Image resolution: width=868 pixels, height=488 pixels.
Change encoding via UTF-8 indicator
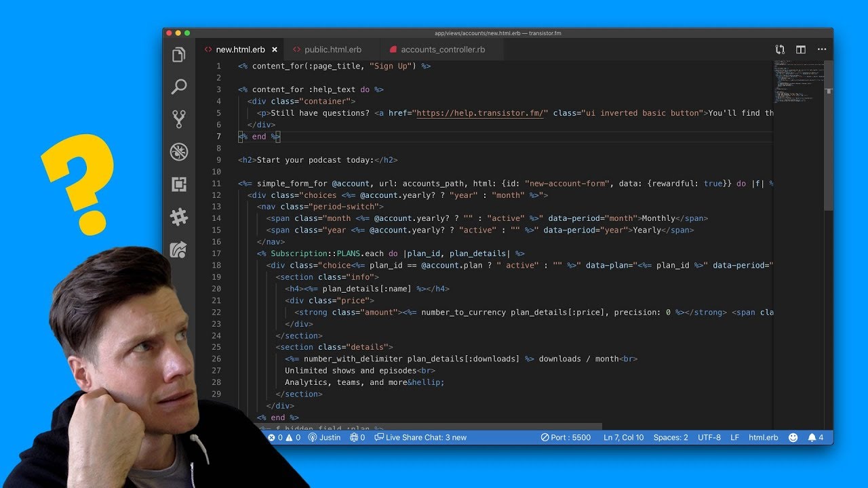click(x=709, y=438)
